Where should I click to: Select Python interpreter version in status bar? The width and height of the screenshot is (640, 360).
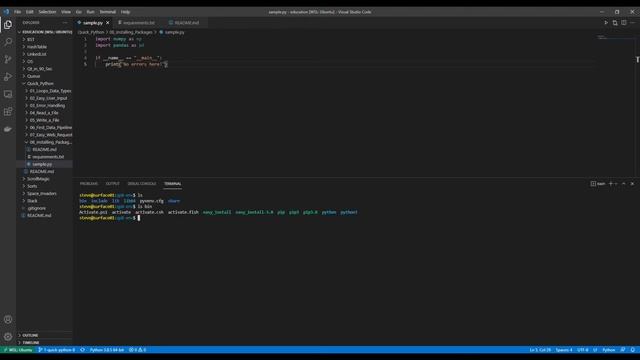coord(107,350)
